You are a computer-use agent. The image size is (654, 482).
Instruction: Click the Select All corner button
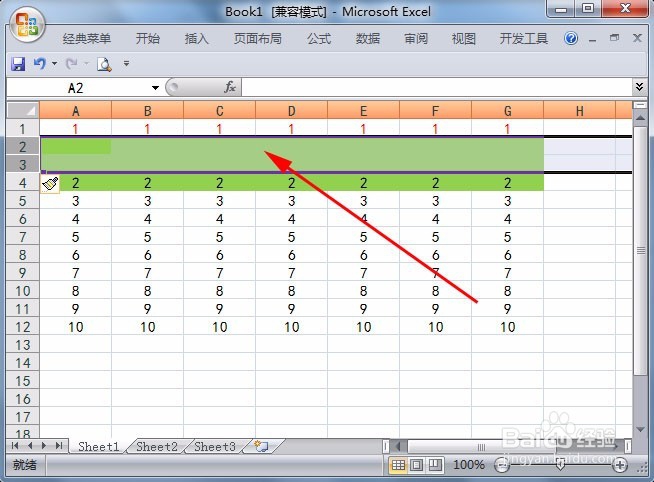point(23,110)
